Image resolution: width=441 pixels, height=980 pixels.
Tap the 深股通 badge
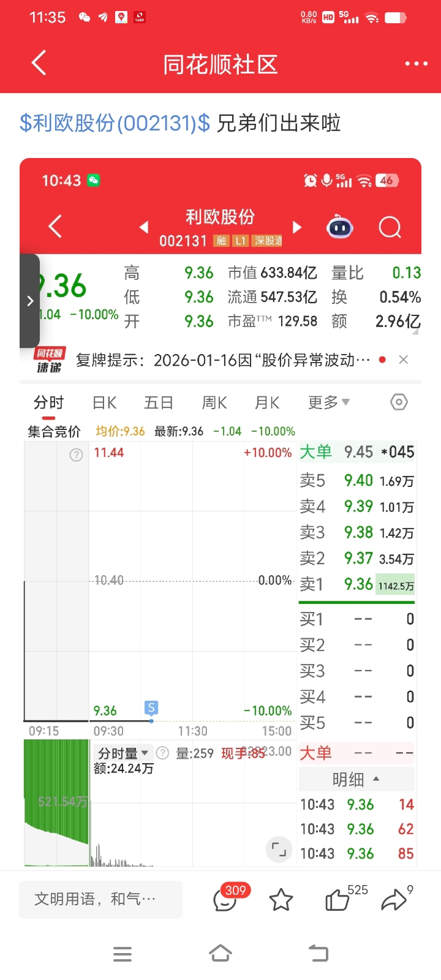click(x=268, y=241)
